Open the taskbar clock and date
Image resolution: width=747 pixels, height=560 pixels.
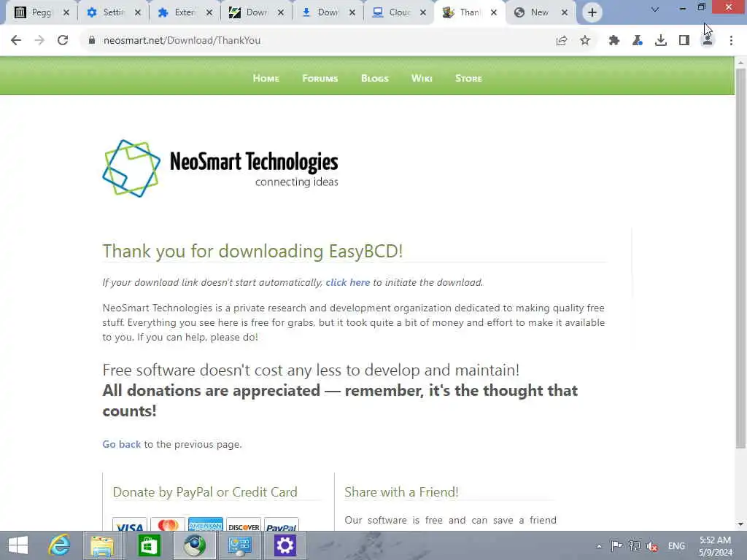point(715,546)
